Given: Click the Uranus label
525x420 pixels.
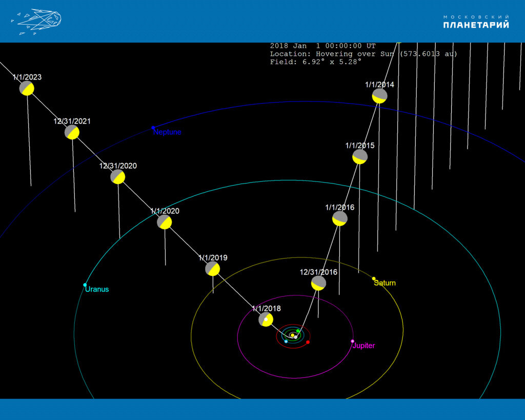Looking at the screenshot, I should [97, 289].
